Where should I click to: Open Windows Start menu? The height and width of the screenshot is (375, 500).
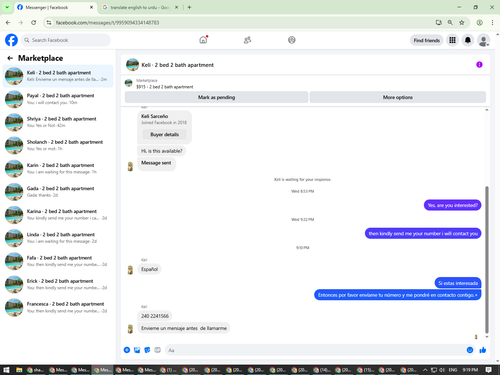click(x=6, y=370)
